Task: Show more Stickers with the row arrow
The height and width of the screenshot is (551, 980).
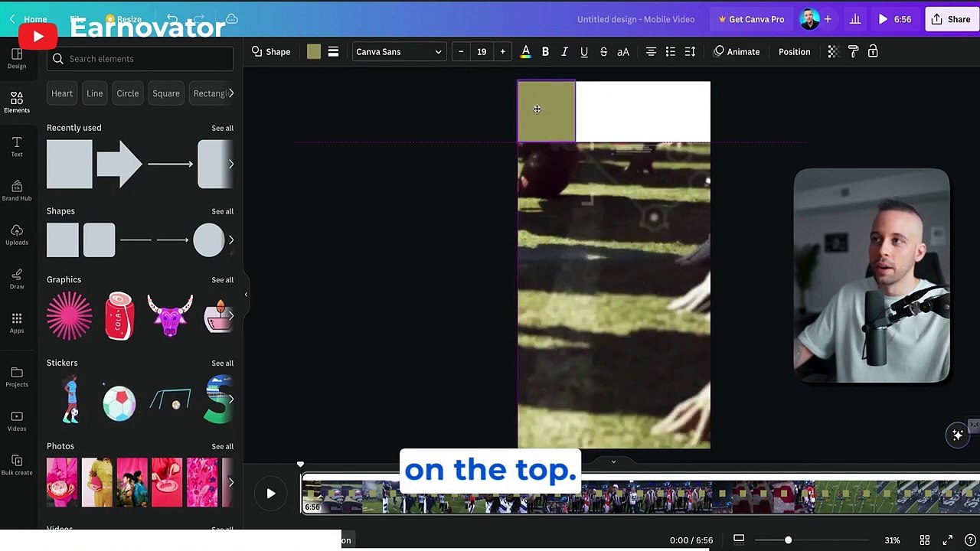Action: [230, 399]
